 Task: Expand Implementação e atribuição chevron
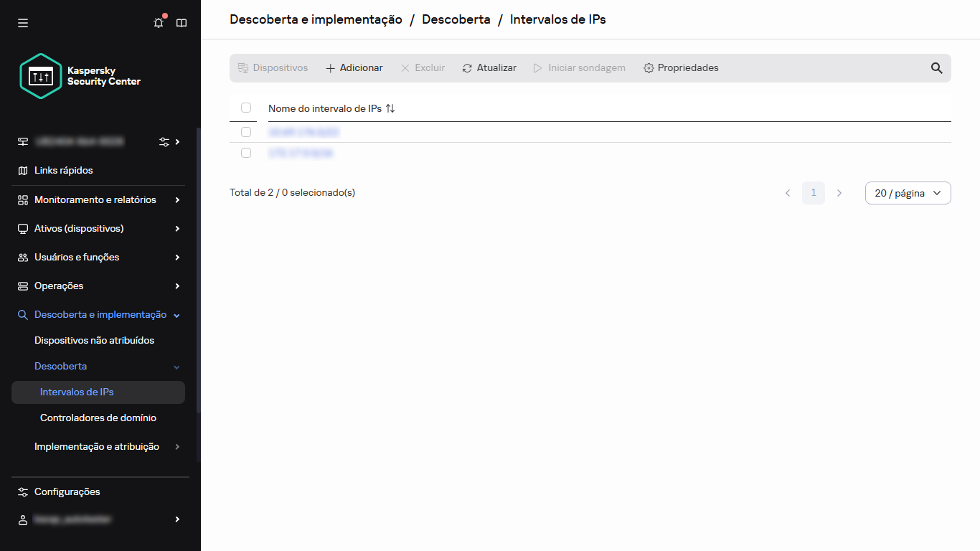tap(177, 447)
